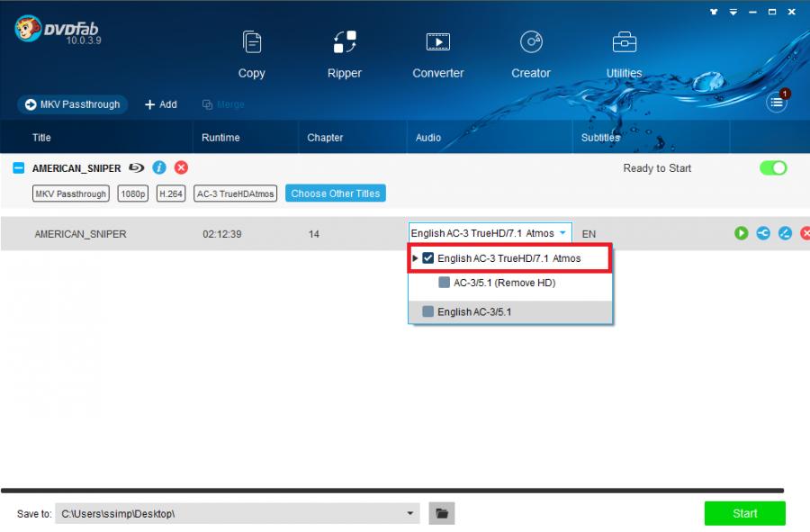Open the Copy module
The height and width of the screenshot is (532, 810).
coord(252,54)
